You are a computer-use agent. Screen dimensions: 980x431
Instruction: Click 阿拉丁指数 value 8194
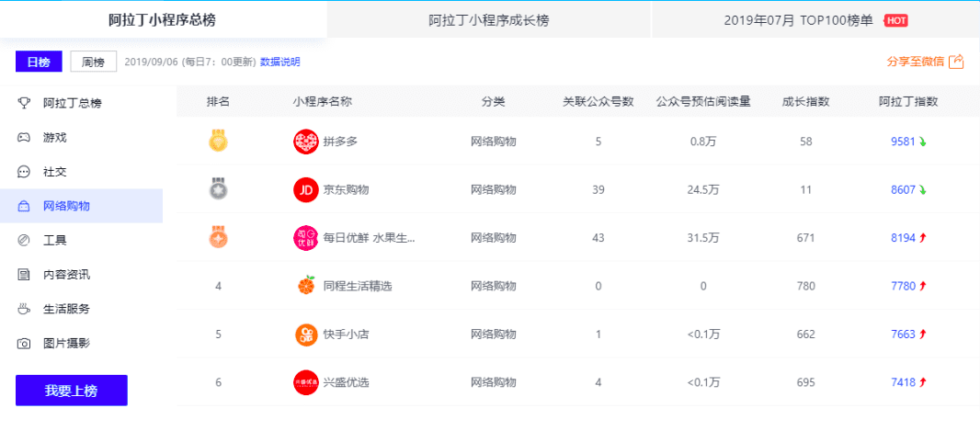(x=903, y=238)
